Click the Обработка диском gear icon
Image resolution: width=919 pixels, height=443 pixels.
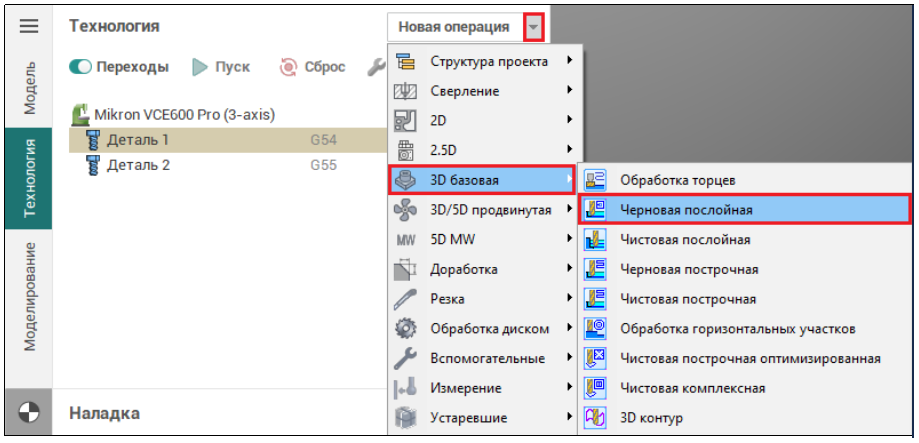click(x=405, y=328)
